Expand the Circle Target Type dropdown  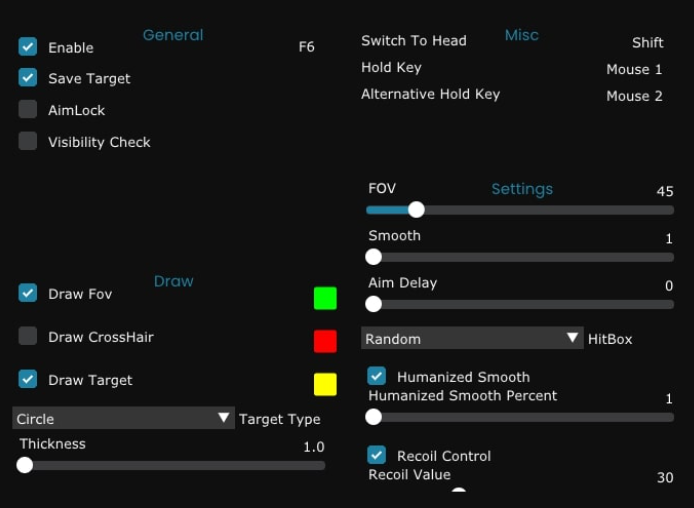point(123,418)
